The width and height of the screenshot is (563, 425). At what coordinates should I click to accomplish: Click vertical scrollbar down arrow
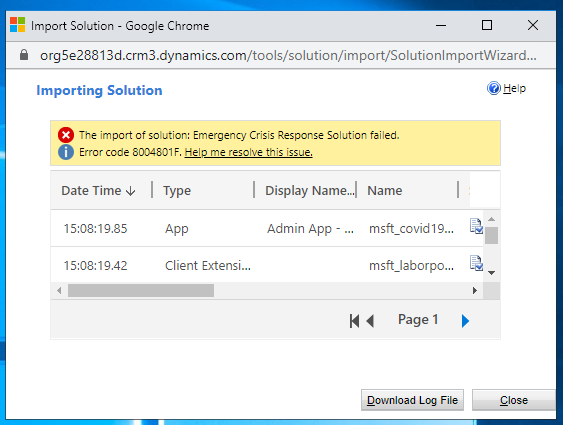[492, 273]
